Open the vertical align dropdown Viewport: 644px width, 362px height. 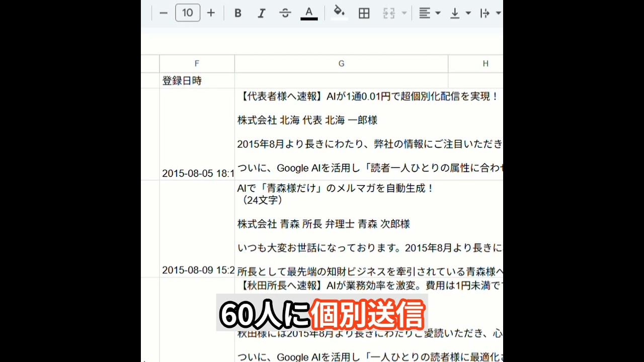coord(460,14)
